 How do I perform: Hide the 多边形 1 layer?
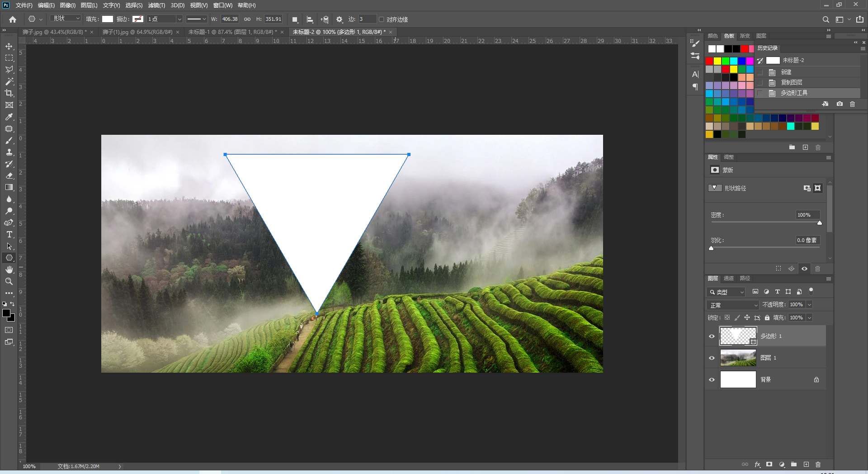point(712,336)
